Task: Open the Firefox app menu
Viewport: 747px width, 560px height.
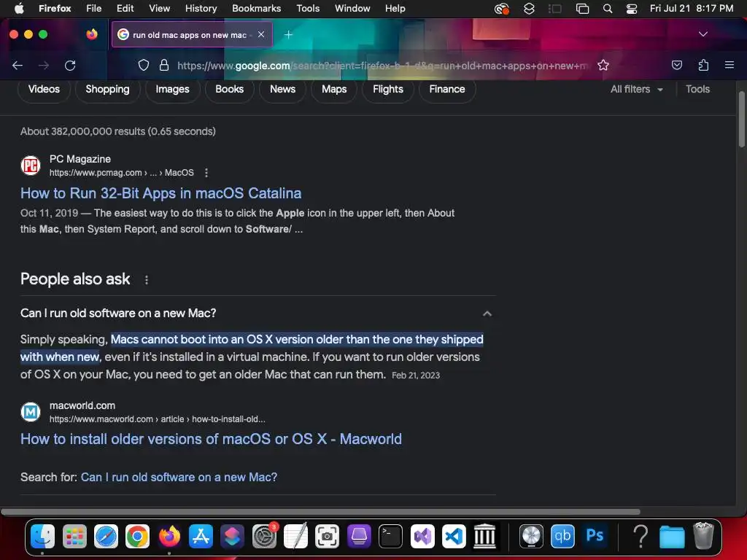Action: [55, 8]
